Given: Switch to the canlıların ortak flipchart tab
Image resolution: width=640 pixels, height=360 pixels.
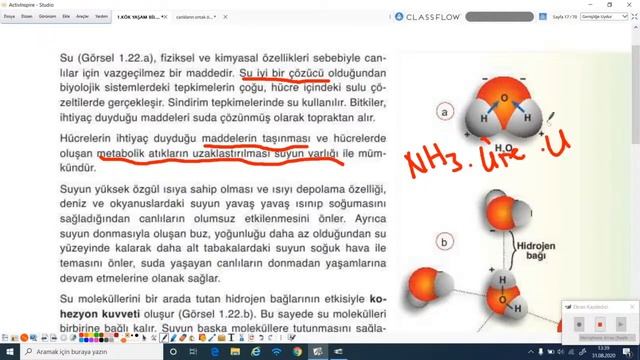Looking at the screenshot, I should pyautogui.click(x=195, y=17).
